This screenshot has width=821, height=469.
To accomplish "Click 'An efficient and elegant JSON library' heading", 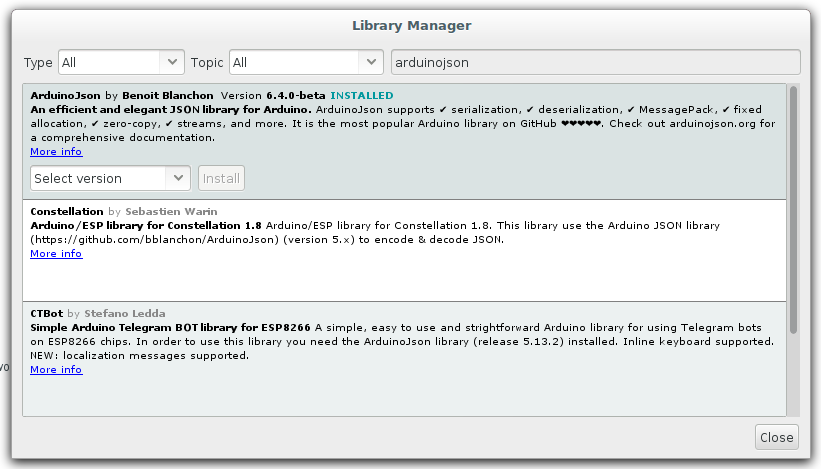I will [x=171, y=110].
